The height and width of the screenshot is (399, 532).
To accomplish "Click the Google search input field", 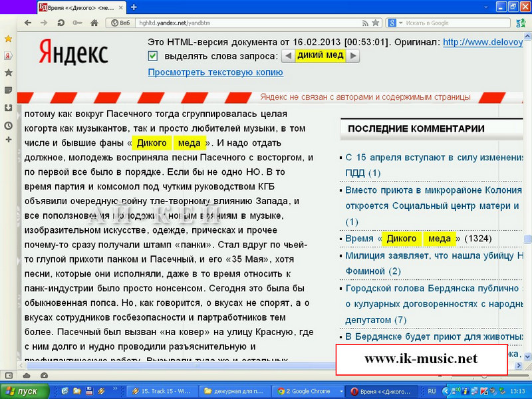I will [x=459, y=23].
